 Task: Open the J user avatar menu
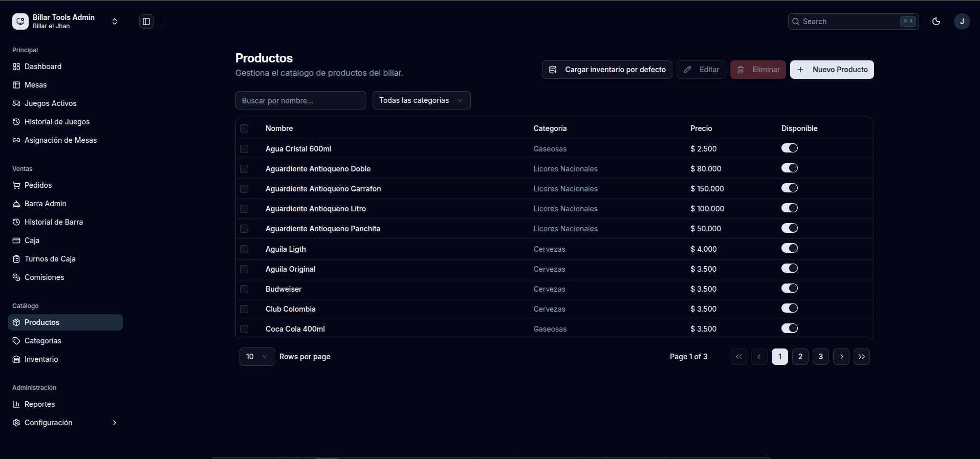962,21
